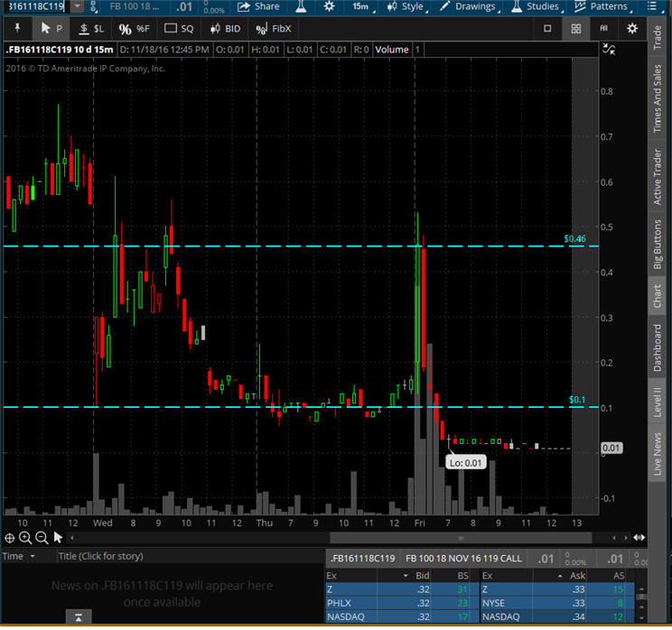Toggle the SQ display button

[x=180, y=29]
